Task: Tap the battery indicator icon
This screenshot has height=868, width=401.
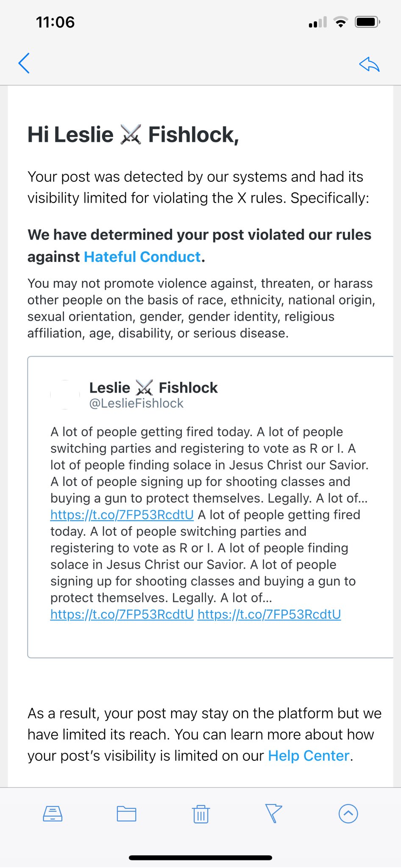Action: tap(367, 22)
